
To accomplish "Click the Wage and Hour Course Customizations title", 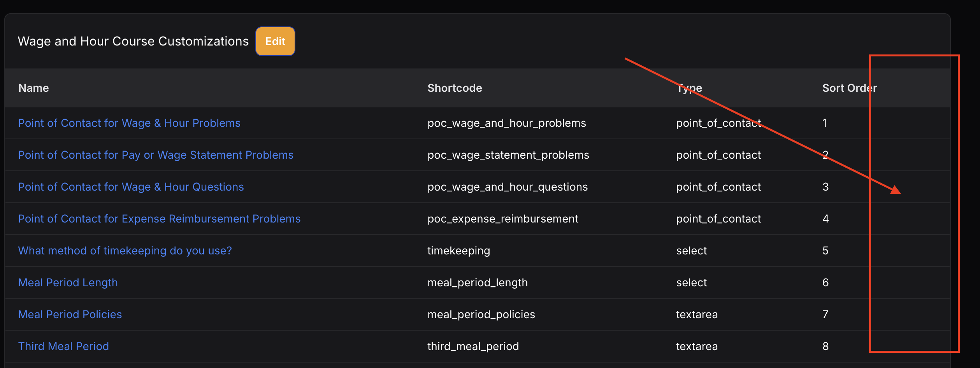I will click(x=133, y=41).
